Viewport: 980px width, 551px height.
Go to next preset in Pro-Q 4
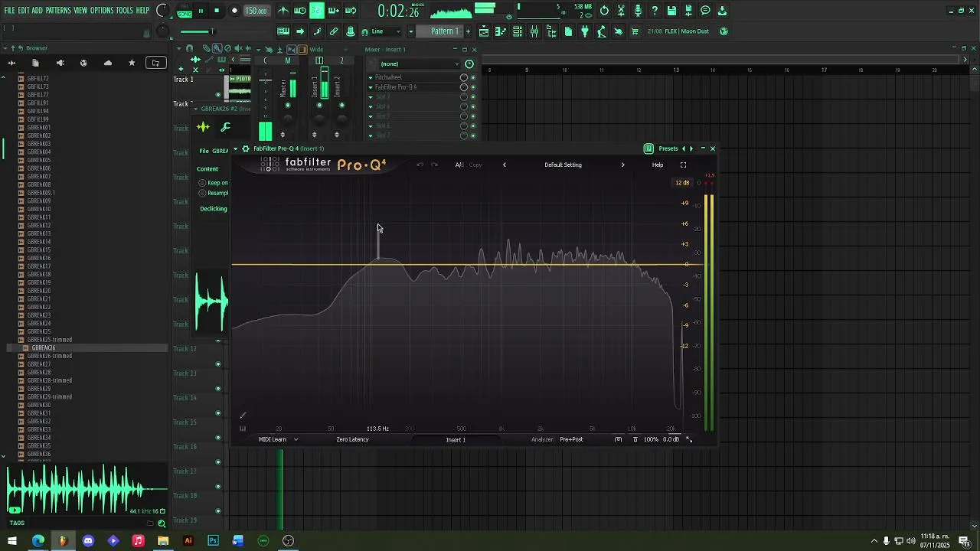(622, 165)
